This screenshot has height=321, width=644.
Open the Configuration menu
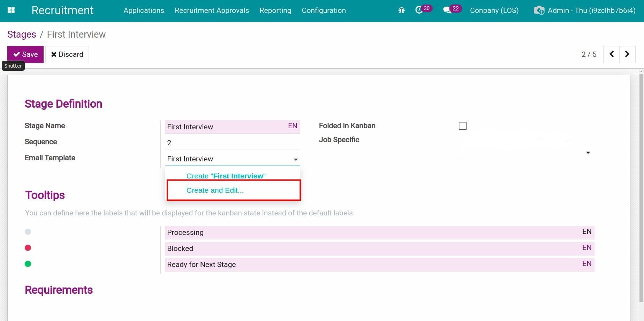pyautogui.click(x=324, y=10)
